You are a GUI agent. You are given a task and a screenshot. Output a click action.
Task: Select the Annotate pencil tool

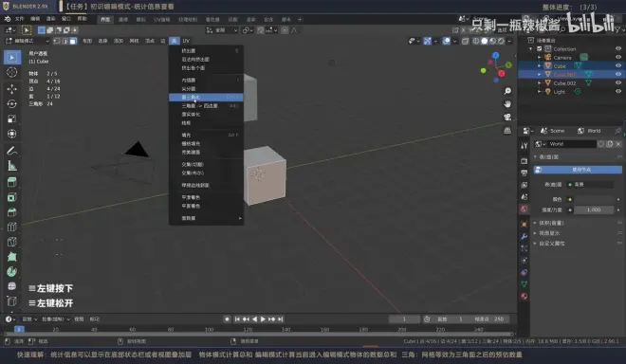tap(12, 151)
